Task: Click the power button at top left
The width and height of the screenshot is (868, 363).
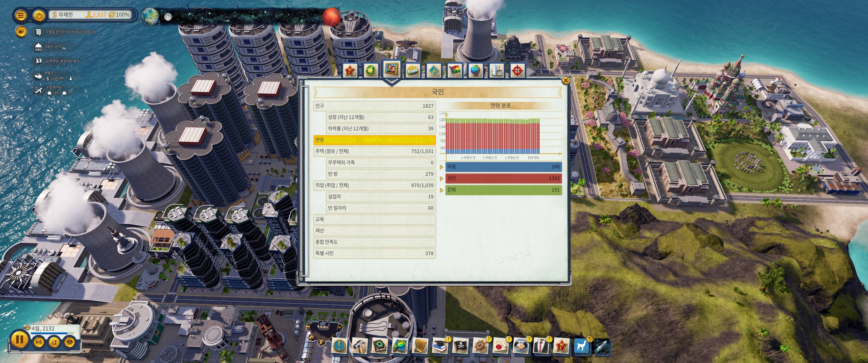Action: pos(39,15)
